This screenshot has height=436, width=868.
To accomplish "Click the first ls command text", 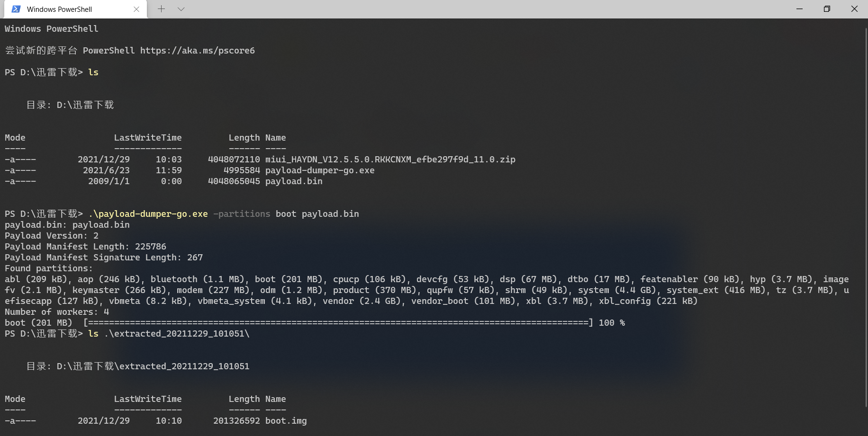I will pyautogui.click(x=93, y=72).
